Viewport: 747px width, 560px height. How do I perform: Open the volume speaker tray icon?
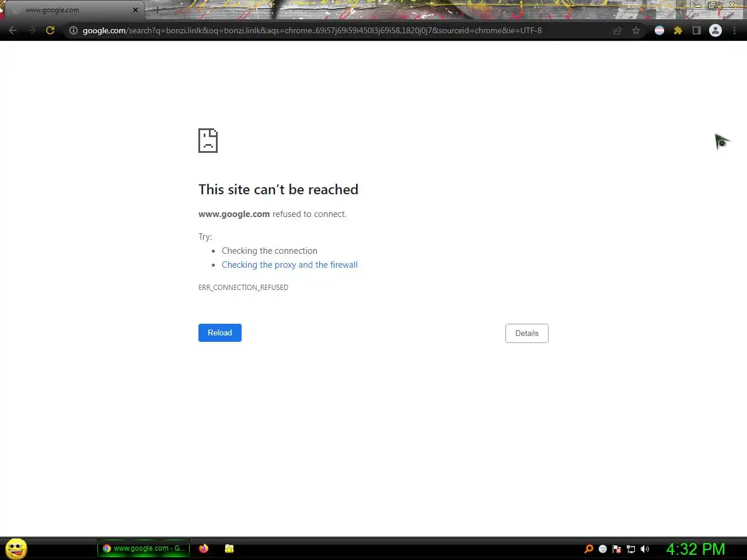click(x=645, y=548)
